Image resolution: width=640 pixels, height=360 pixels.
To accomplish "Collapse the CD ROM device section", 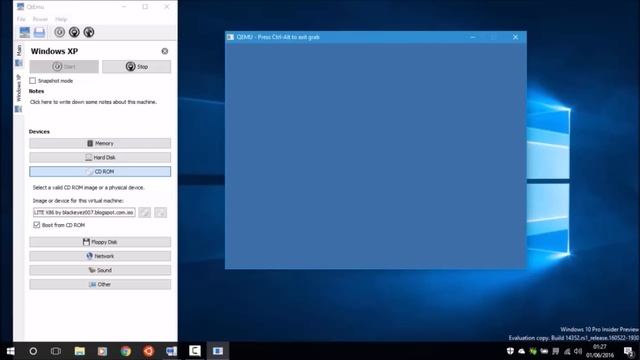I will pyautogui.click(x=100, y=171).
